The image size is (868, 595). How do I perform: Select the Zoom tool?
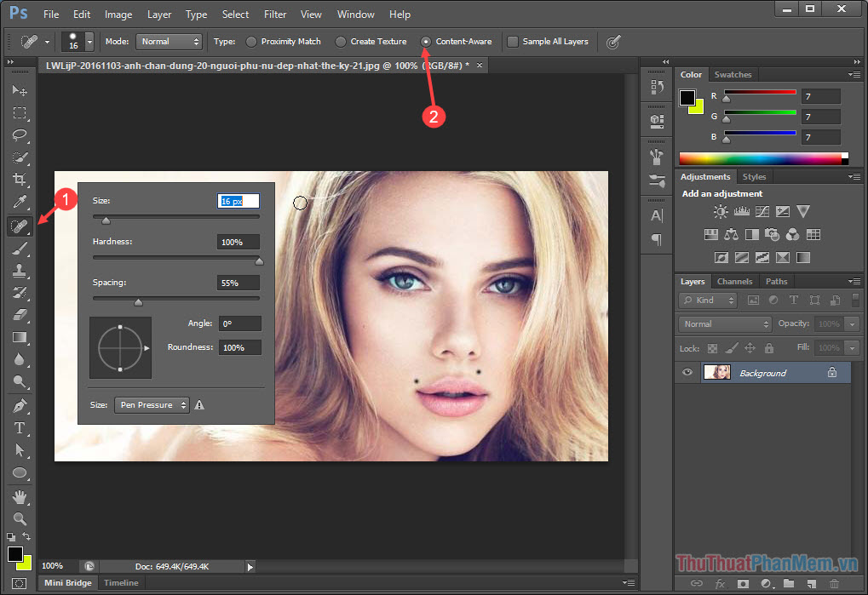[19, 520]
